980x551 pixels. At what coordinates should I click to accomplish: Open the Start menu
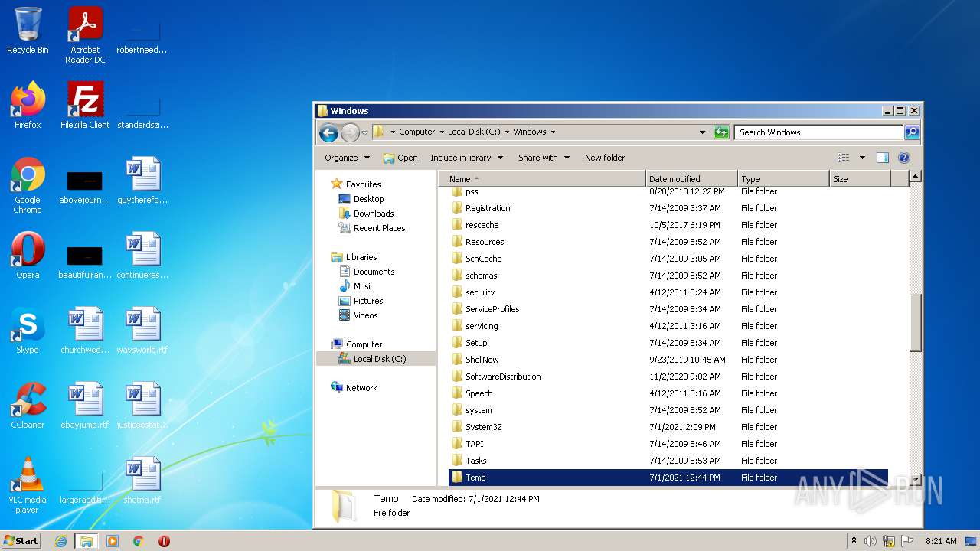point(21,540)
